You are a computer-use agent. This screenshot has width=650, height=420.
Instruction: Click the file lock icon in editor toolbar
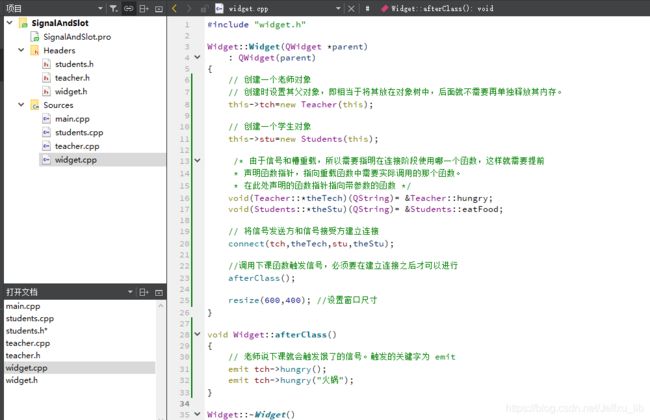coord(204,8)
